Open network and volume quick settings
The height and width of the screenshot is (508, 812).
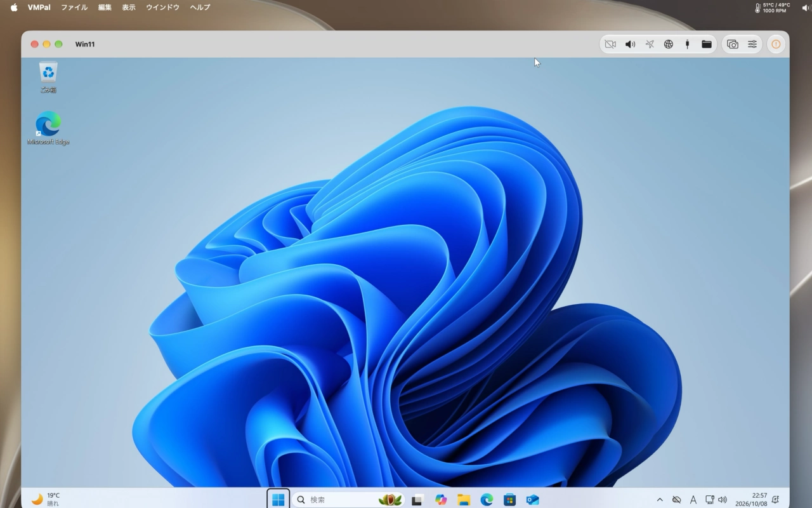click(x=716, y=500)
